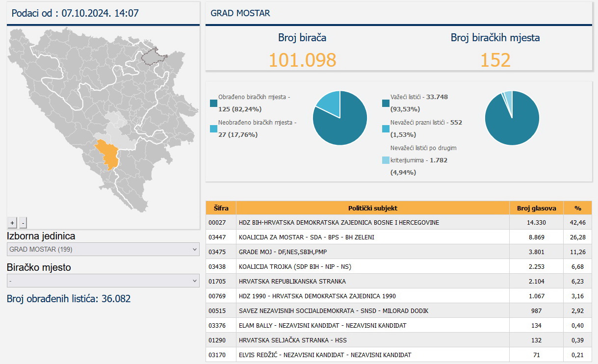This screenshot has width=598, height=364.
Task: Click the orange highlighted Mostar region on map
Action: click(108, 155)
